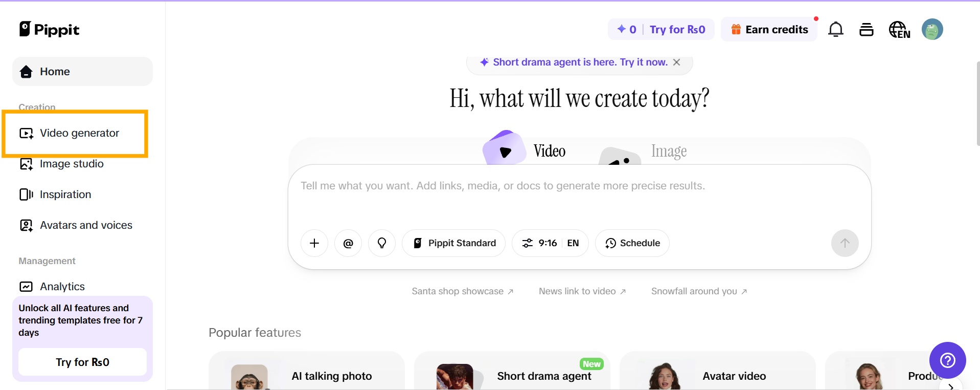Click Try for Rs0 in top bar
The width and height of the screenshot is (980, 390).
pyautogui.click(x=677, y=29)
